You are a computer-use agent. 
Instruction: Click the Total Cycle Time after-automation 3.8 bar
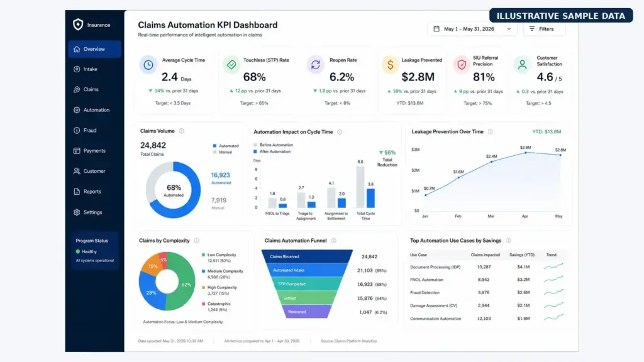(370, 198)
